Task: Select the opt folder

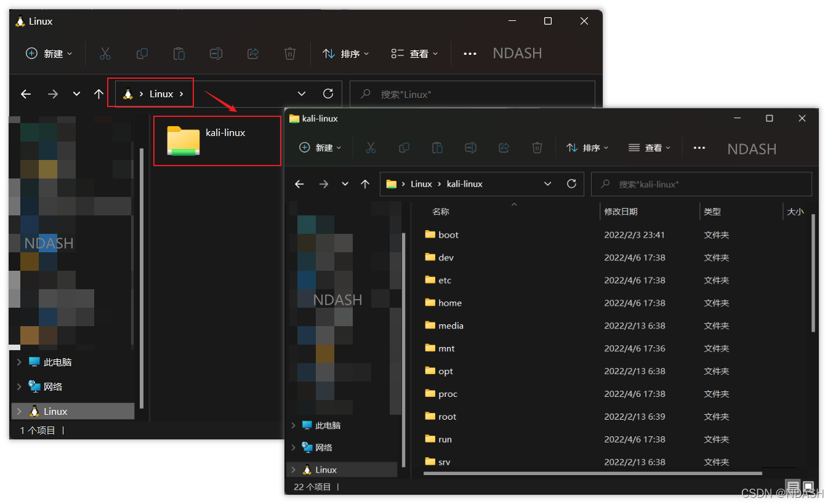Action: [439, 371]
